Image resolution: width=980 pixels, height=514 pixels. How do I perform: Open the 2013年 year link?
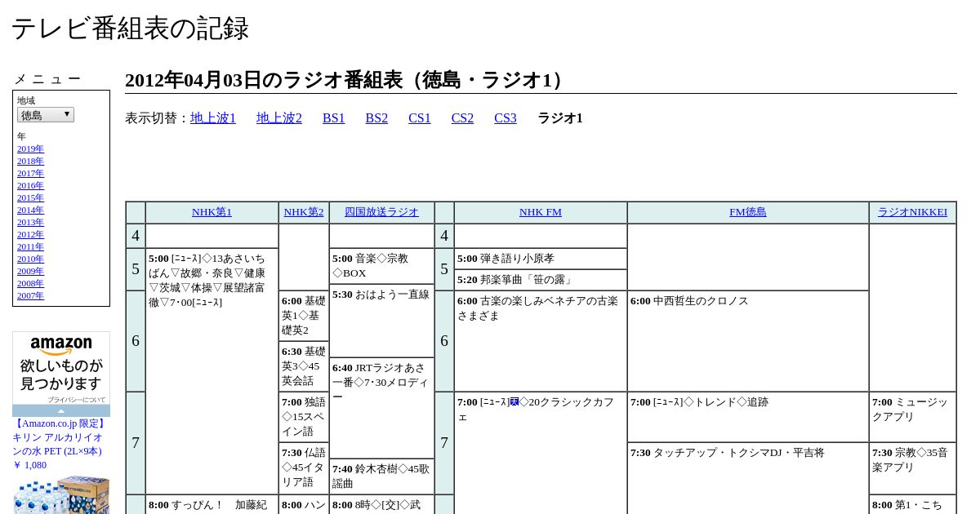click(30, 222)
